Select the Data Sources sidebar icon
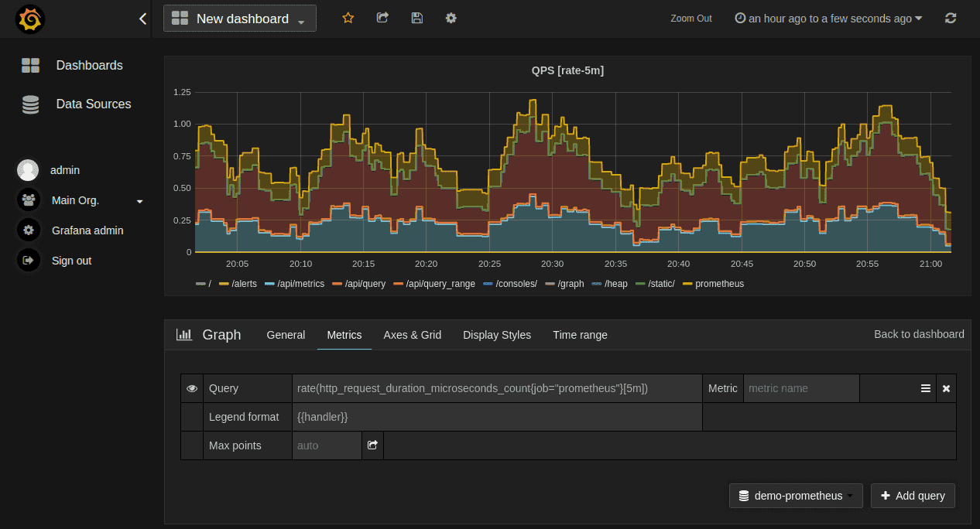The height and width of the screenshot is (529, 980). coord(29,104)
